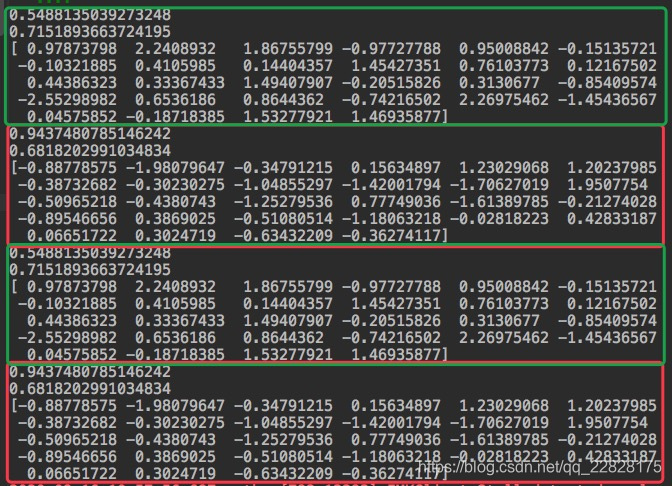Click value 0.8644362 in the third printed array
Viewport: 672px width, 486px height.
pos(283,337)
